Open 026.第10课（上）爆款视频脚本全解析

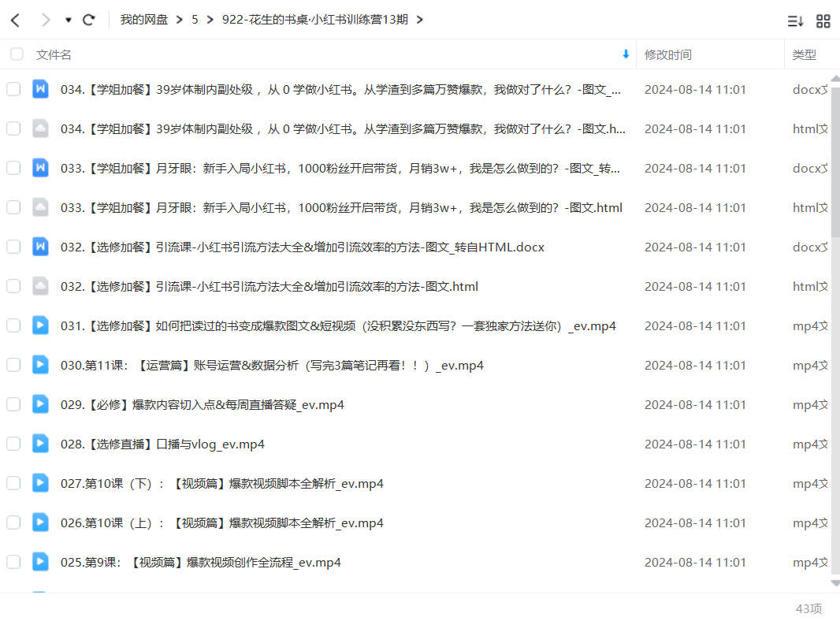click(221, 523)
